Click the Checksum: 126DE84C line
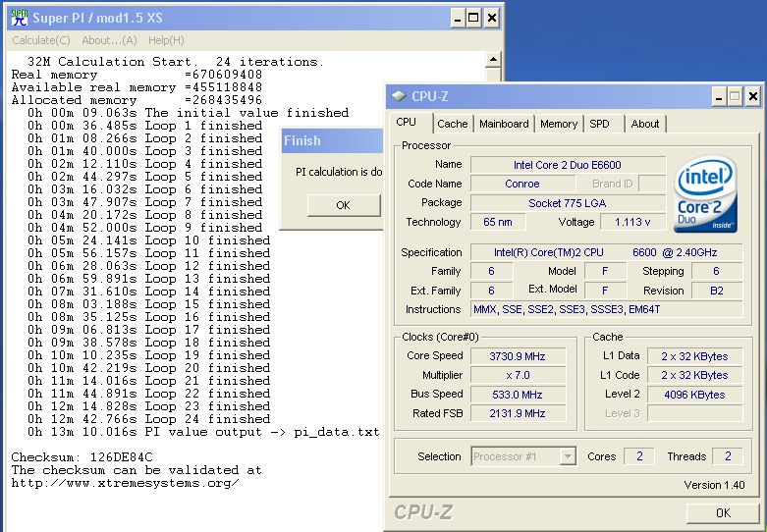This screenshot has width=767, height=532. pyautogui.click(x=82, y=457)
